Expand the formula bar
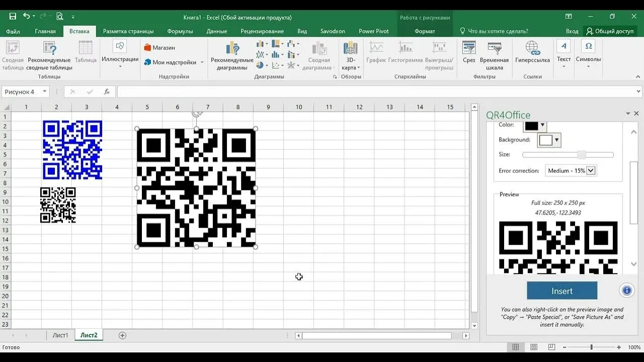This screenshot has width=644, height=362. (x=639, y=92)
